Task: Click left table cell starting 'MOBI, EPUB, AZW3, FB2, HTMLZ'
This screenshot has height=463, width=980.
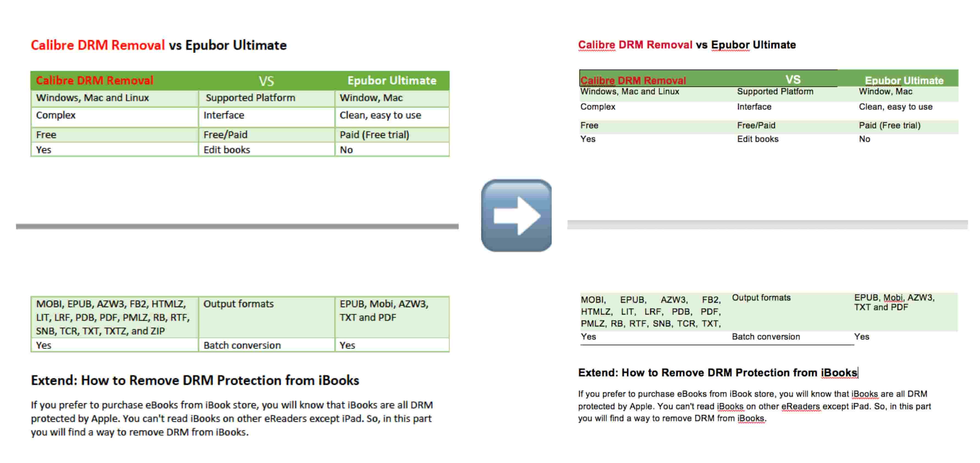Action: [113, 317]
